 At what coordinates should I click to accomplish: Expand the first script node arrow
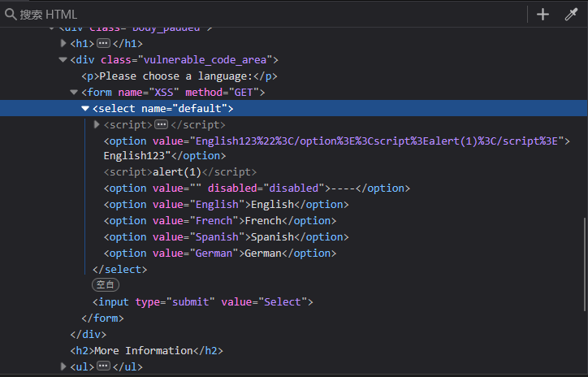(x=97, y=124)
